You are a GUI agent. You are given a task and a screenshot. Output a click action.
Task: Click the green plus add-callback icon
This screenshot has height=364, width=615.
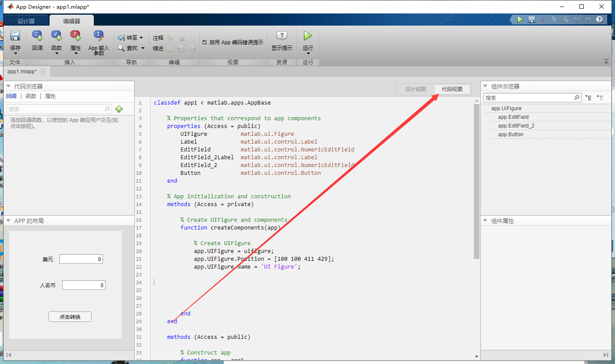tap(119, 109)
